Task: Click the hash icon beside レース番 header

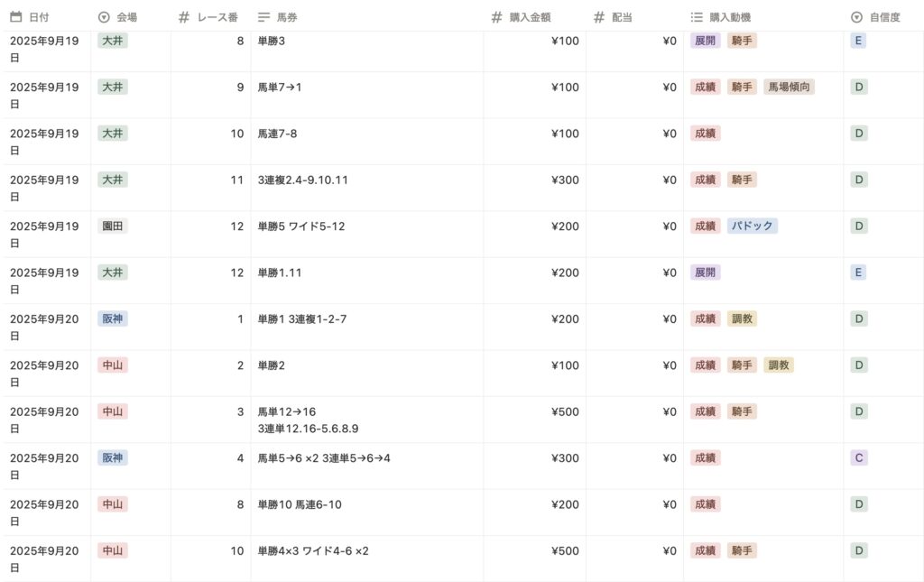Action: [184, 17]
